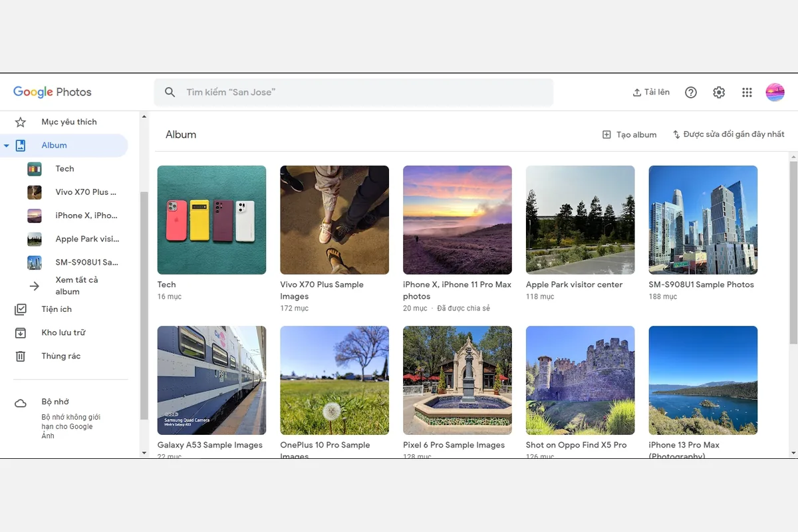Open the Pixel 6 Pro Sample Images thumbnail
This screenshot has height=532, width=798.
pos(458,380)
